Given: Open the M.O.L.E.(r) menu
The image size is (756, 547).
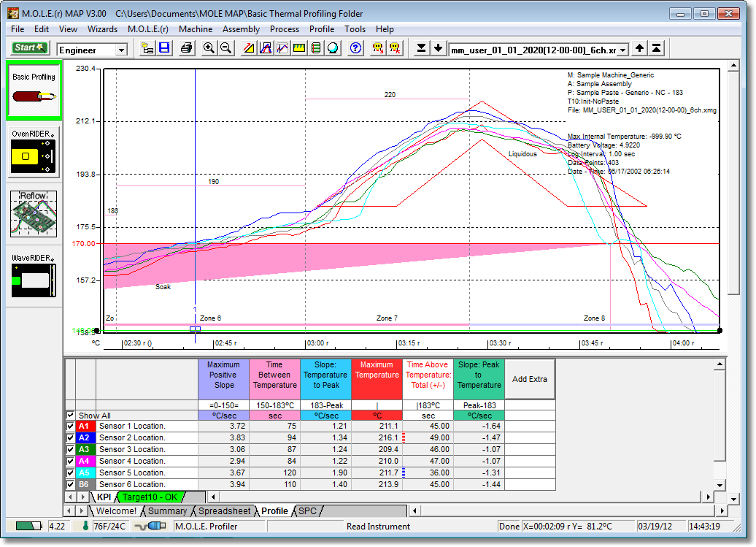Looking at the screenshot, I should [148, 29].
